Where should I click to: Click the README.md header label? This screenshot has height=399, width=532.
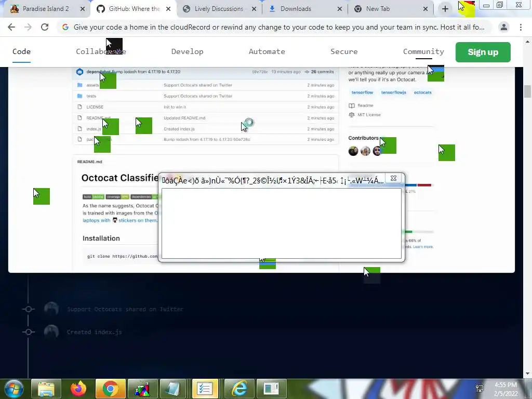click(89, 162)
